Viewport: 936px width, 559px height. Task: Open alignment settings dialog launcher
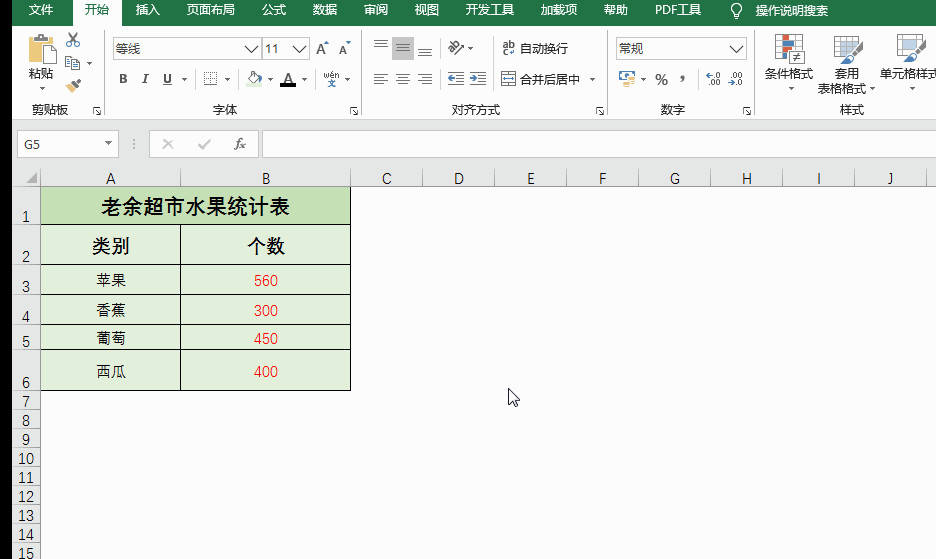(600, 111)
